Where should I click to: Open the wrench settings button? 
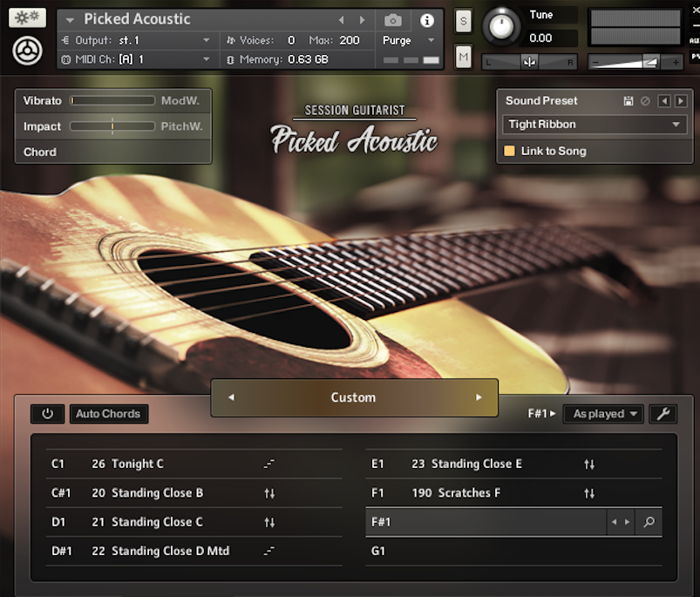pyautogui.click(x=663, y=414)
